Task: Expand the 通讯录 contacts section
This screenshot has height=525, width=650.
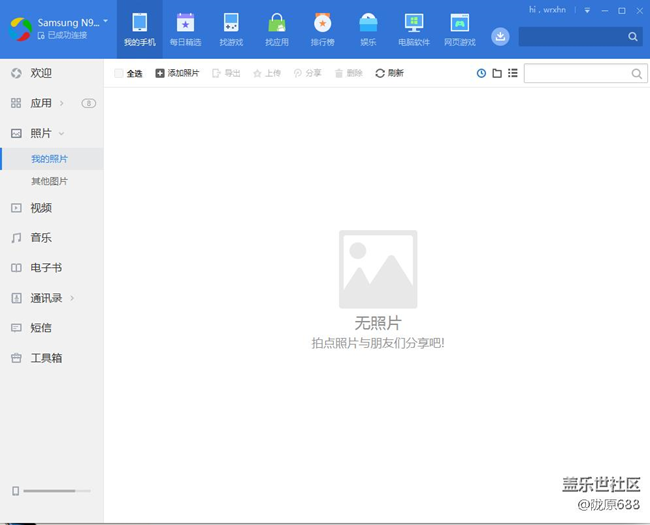Action: tap(46, 298)
